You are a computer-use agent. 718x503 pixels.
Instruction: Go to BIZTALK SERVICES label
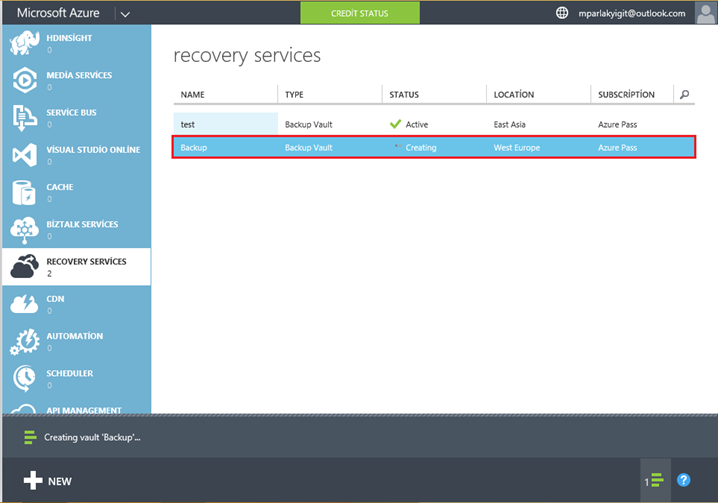[82, 224]
